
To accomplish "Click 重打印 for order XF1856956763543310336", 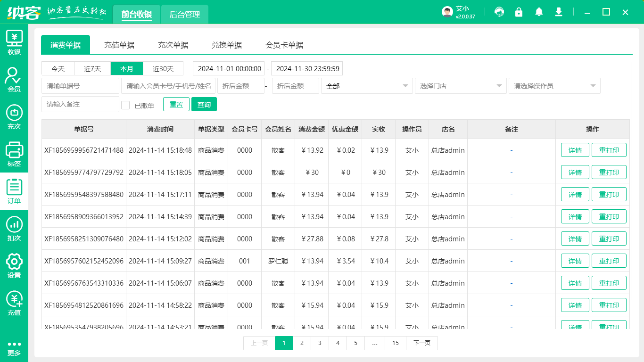I will pos(609,283).
